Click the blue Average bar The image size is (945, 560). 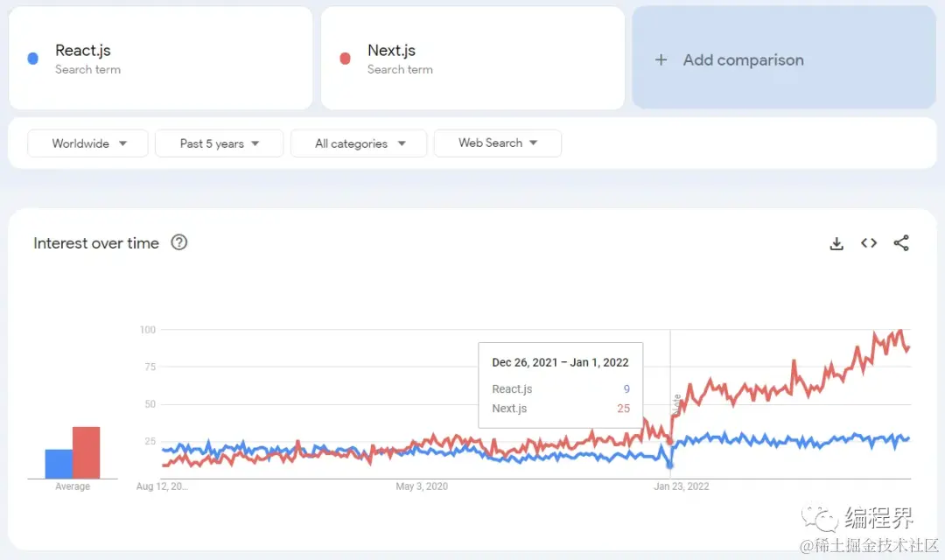click(59, 464)
